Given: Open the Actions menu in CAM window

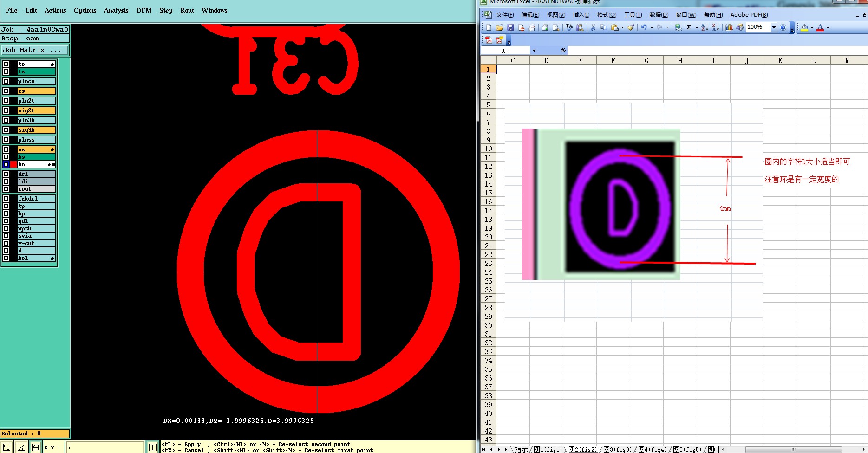Looking at the screenshot, I should click(x=55, y=10).
